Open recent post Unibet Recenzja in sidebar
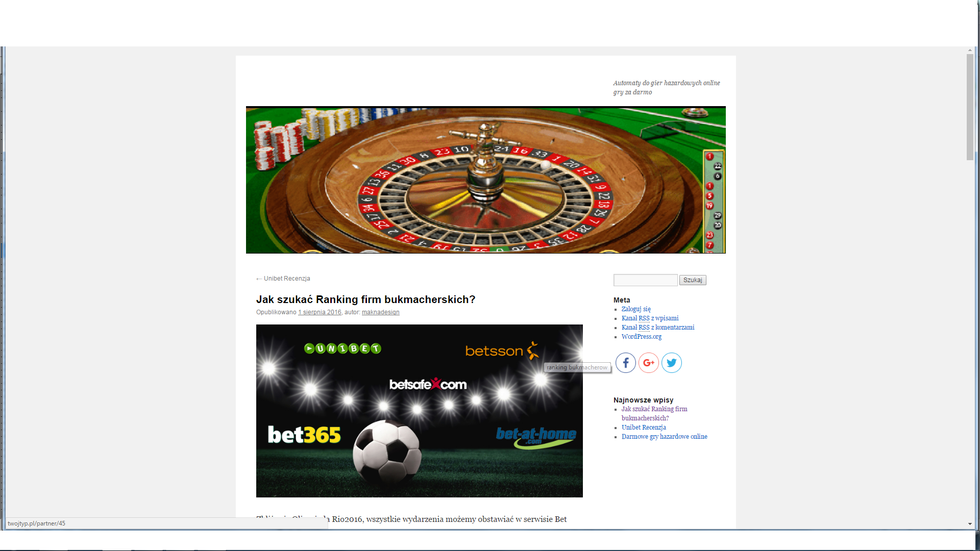This screenshot has height=551, width=980. 644,428
